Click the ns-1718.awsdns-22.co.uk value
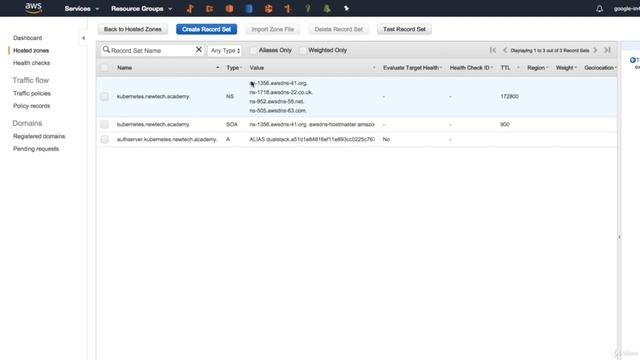Screen dimensions: 640x360 point(281,92)
